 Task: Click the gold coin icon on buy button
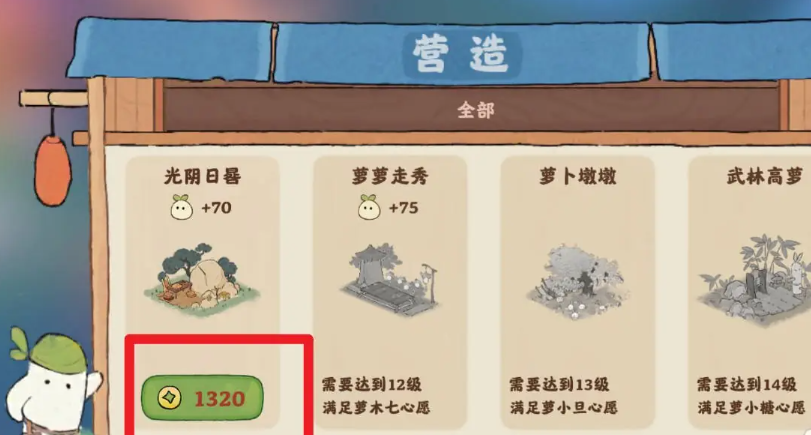[x=169, y=398]
